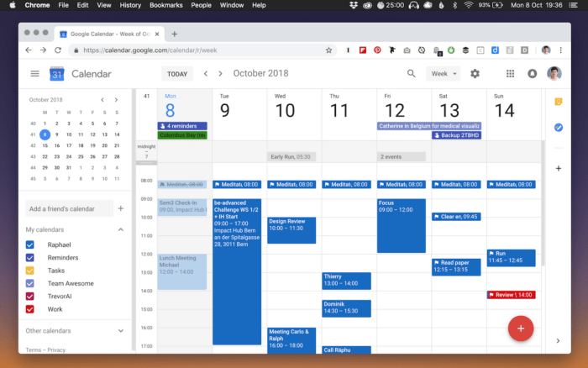The height and width of the screenshot is (368, 588).
Task: Go to next week arrow
Action: pyautogui.click(x=220, y=74)
